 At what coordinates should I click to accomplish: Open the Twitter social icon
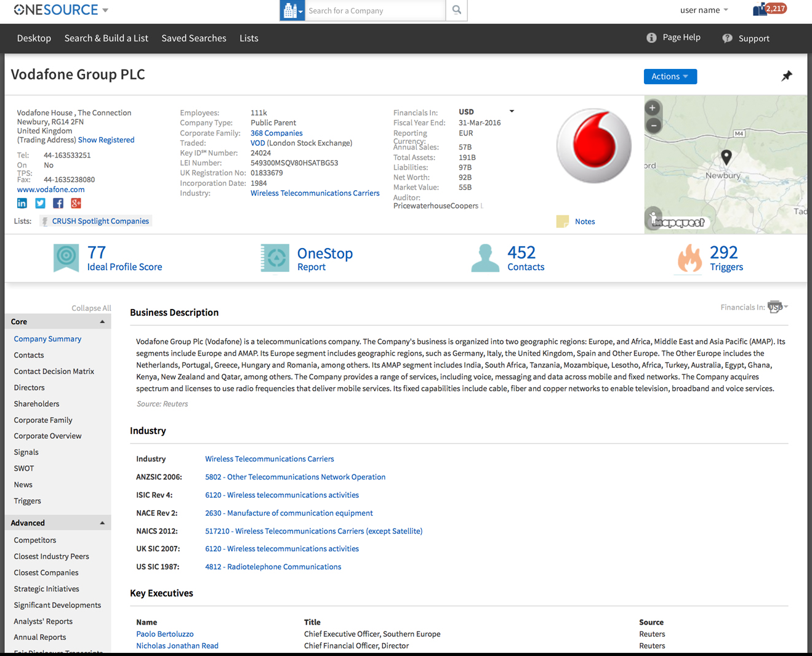point(40,204)
